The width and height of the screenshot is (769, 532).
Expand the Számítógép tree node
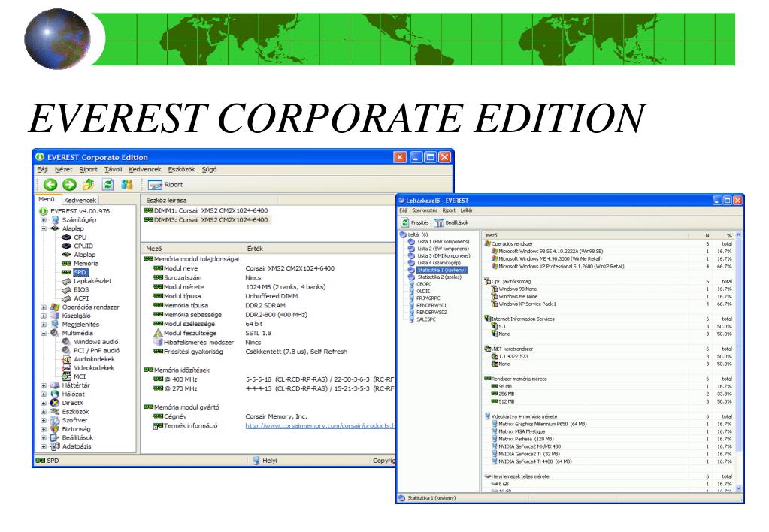[x=44, y=220]
